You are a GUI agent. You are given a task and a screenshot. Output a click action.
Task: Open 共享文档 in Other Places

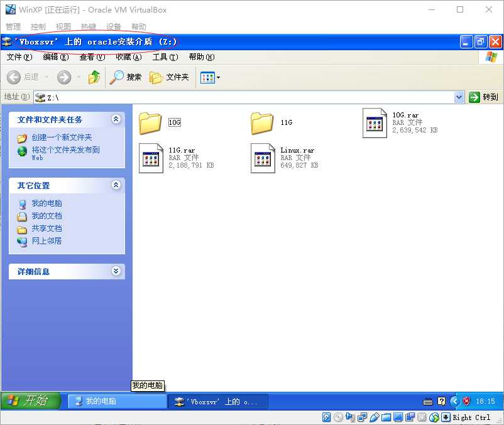pyautogui.click(x=47, y=229)
